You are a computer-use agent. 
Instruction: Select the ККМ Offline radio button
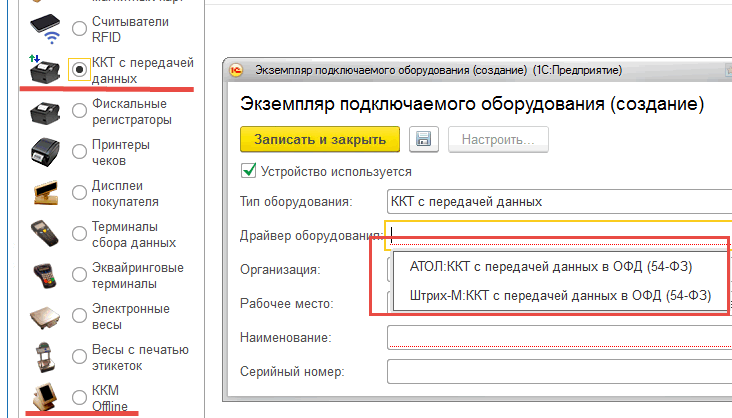pos(79,397)
